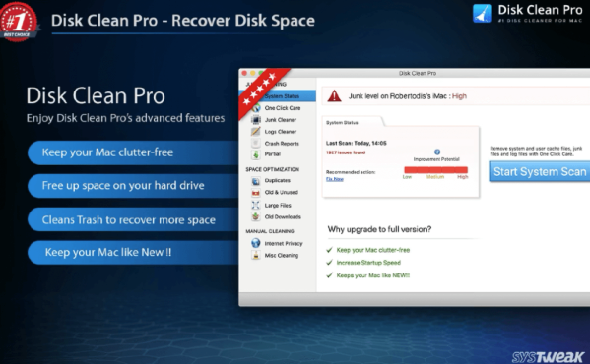Viewport: 590px width, 364px height.
Task: Click the Systweak logo
Action: coord(548,356)
